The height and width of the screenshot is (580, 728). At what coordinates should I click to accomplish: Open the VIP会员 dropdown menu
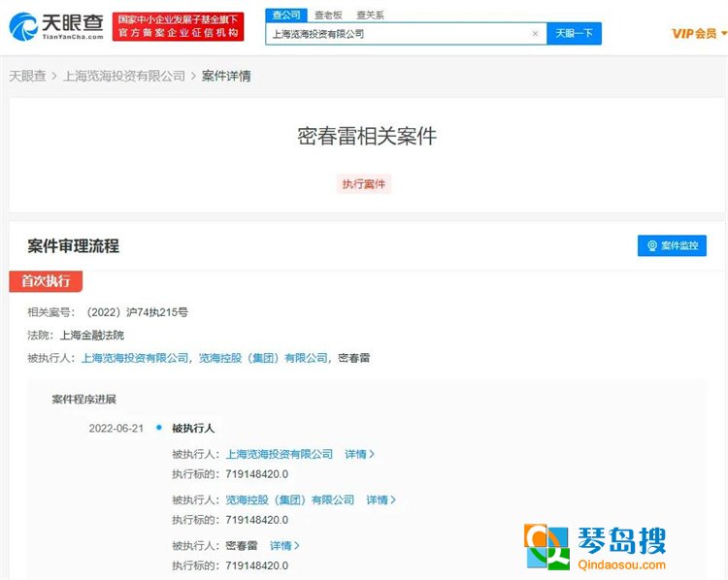coord(699,33)
